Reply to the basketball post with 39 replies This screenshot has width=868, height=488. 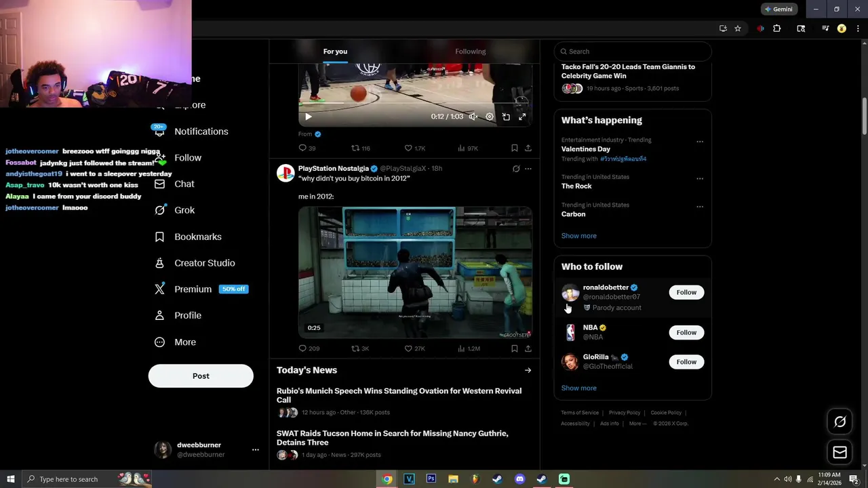click(307, 148)
